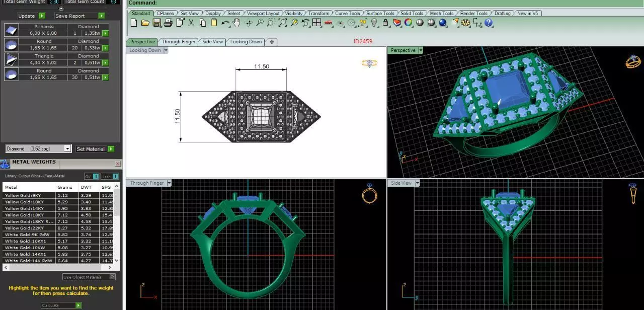This screenshot has height=310, width=644.
Task: Toggle Use Object Materials option
Action: [89, 277]
